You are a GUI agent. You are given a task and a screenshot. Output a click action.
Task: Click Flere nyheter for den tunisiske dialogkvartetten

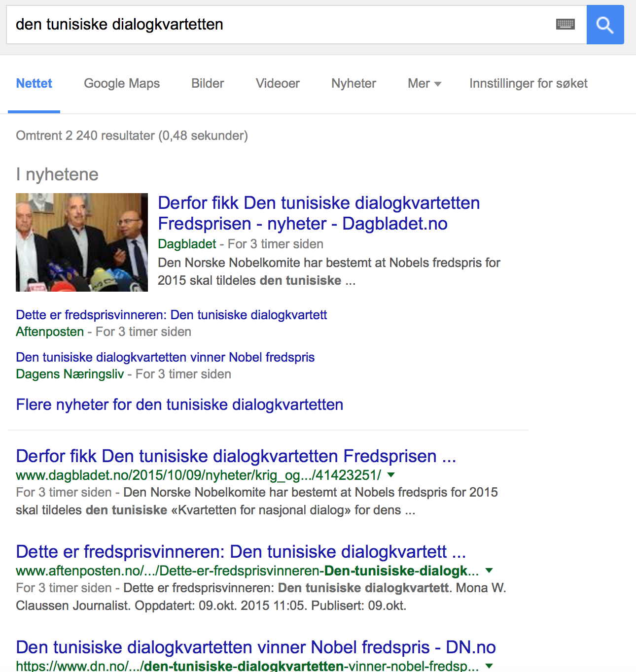(x=179, y=404)
